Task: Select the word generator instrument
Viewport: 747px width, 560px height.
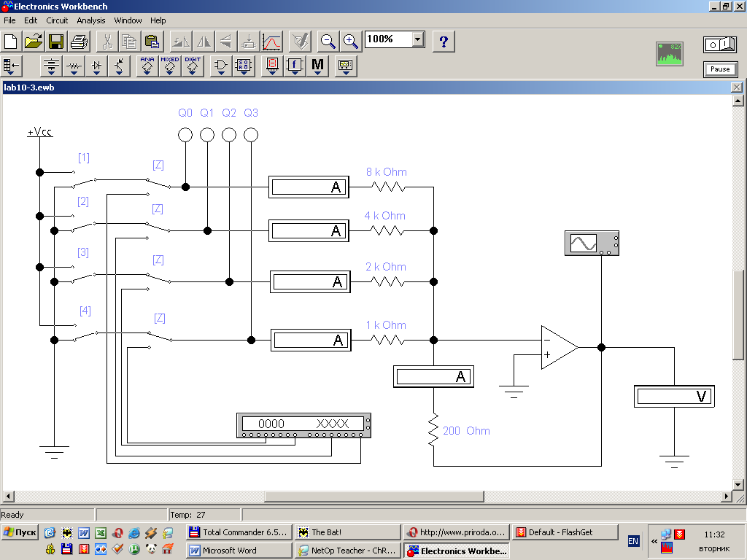Action: click(x=303, y=426)
